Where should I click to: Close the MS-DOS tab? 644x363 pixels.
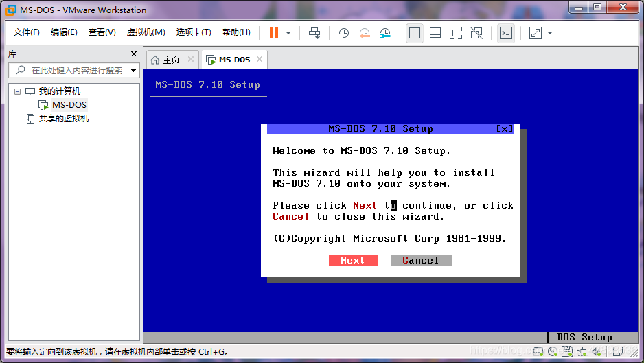[x=260, y=59]
